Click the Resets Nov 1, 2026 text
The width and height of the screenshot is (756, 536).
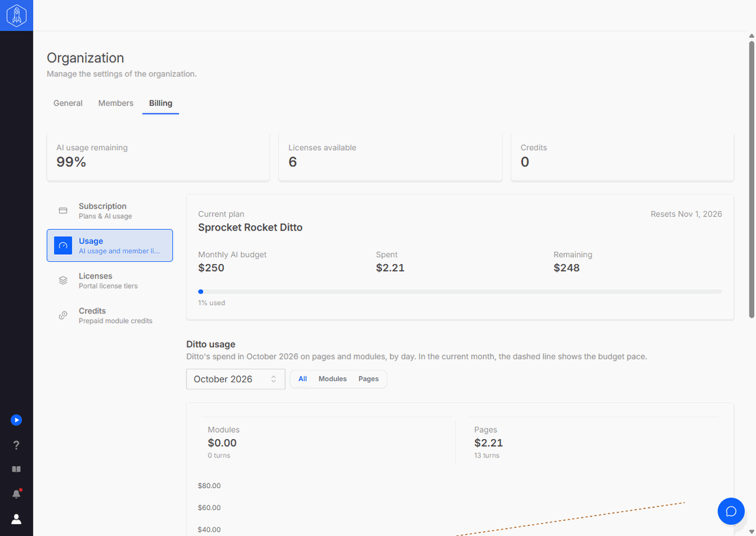686,214
